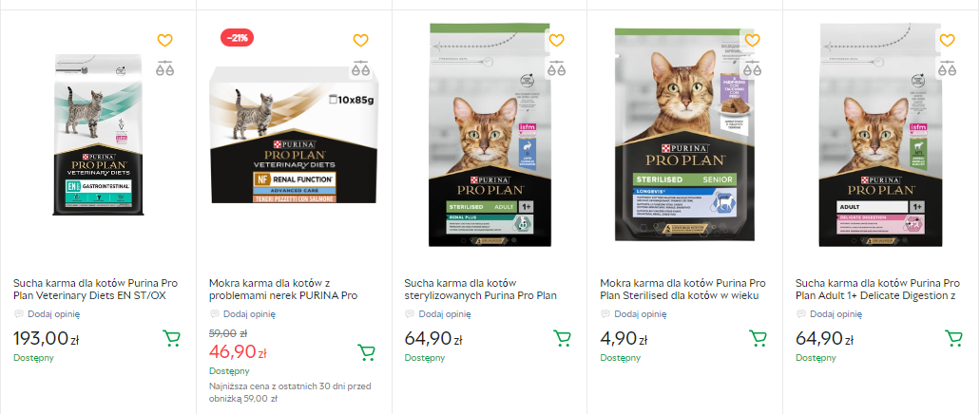Click 'Dodaj opinię' under the Sterilised Senior food
Screen dimensions: 980x414
point(638,313)
